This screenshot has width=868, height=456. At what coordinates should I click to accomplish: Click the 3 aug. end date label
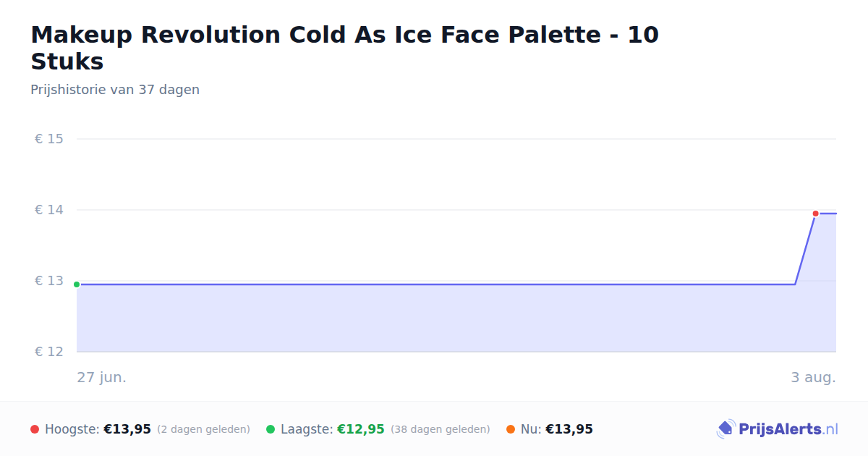click(813, 378)
